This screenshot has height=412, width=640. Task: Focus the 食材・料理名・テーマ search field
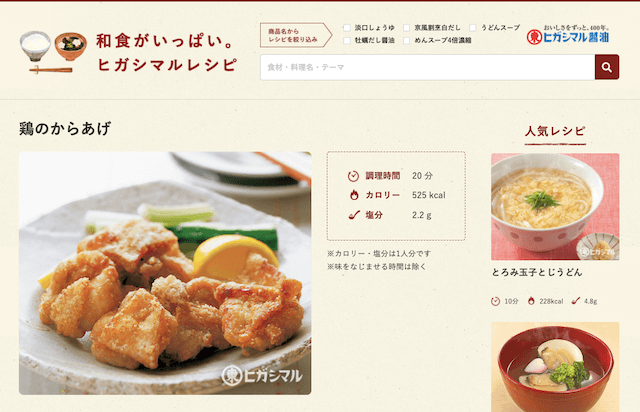(427, 67)
